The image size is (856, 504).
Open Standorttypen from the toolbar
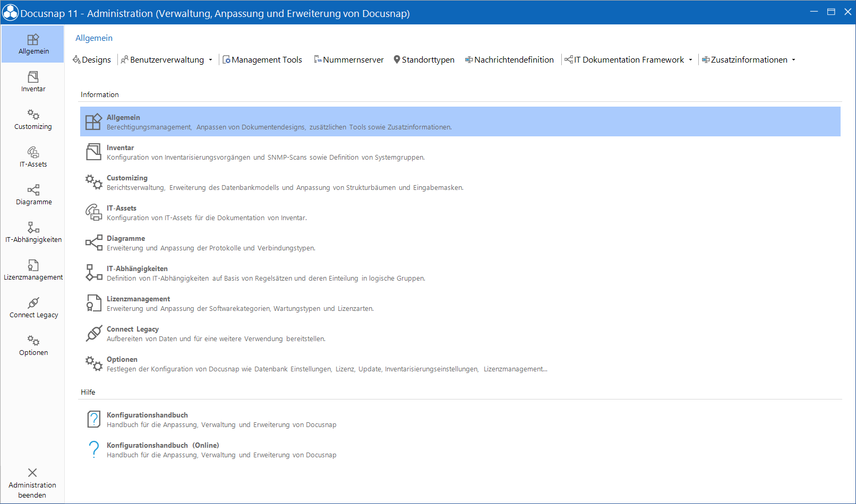[x=424, y=60]
